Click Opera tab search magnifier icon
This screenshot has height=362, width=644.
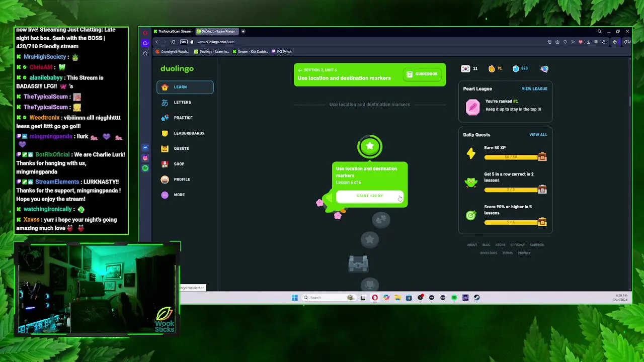coord(599,32)
